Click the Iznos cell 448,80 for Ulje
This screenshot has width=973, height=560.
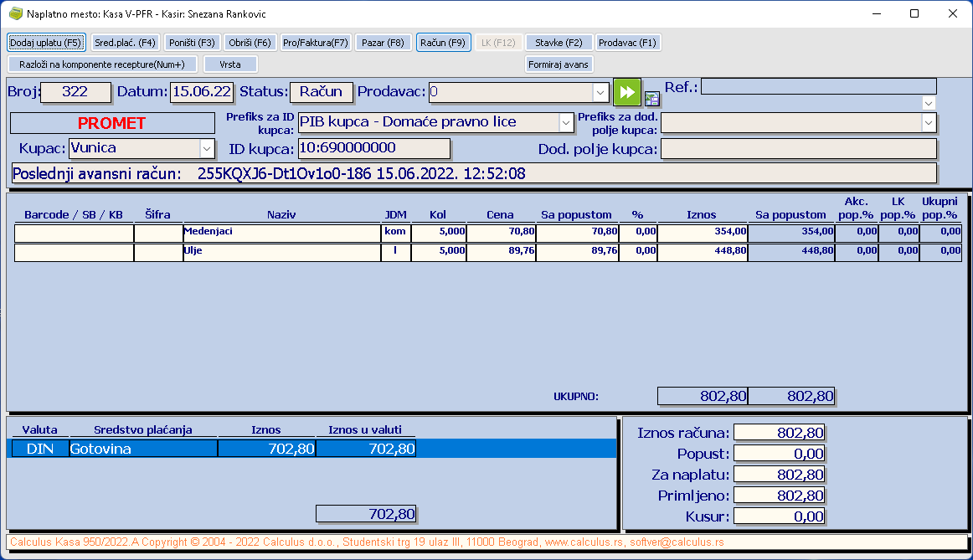tap(703, 253)
